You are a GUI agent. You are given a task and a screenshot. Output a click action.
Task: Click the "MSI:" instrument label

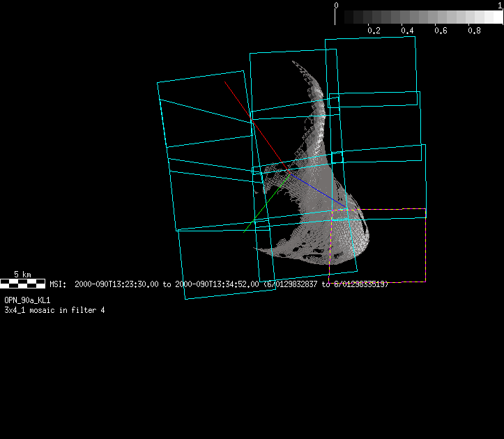click(57, 284)
